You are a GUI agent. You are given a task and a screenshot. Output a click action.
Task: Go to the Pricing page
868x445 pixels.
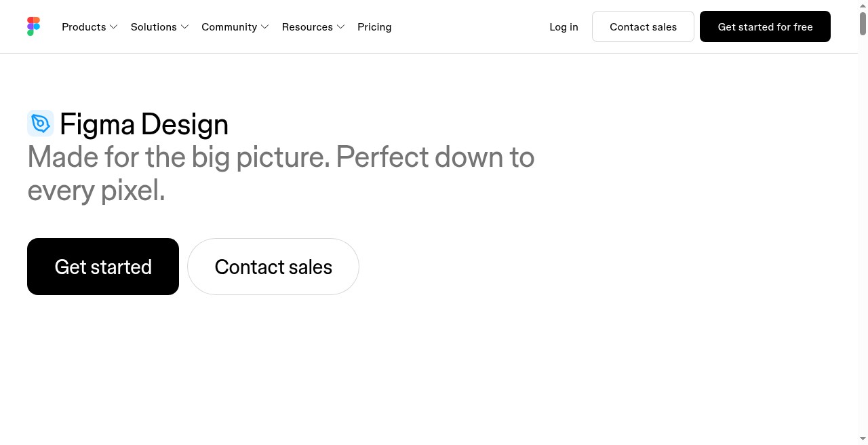tap(374, 27)
